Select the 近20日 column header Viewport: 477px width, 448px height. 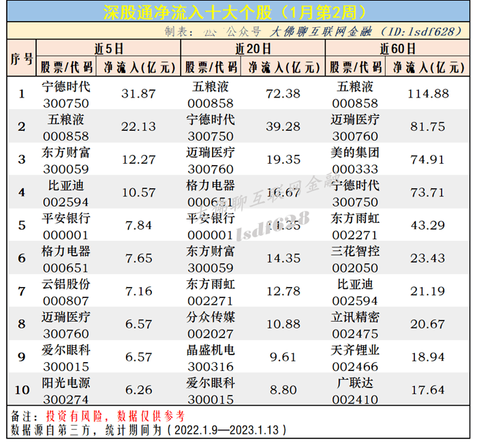click(x=253, y=49)
